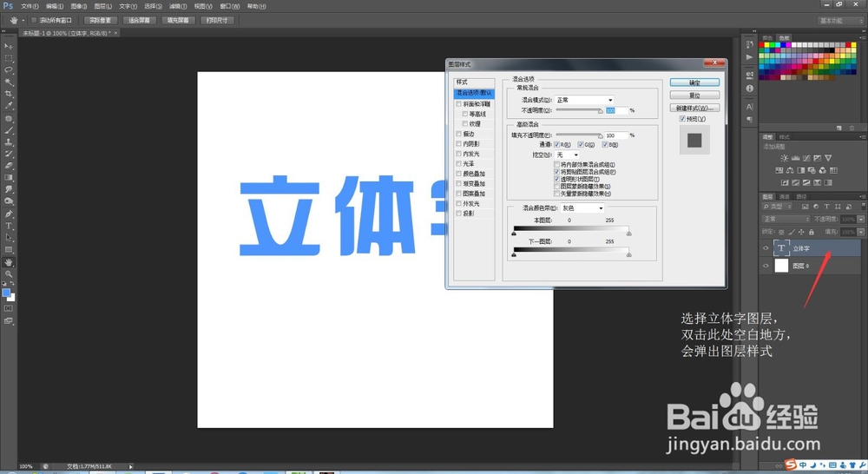This screenshot has width=868, height=474.
Task: Click the 填充屏幕 button
Action: [178, 21]
